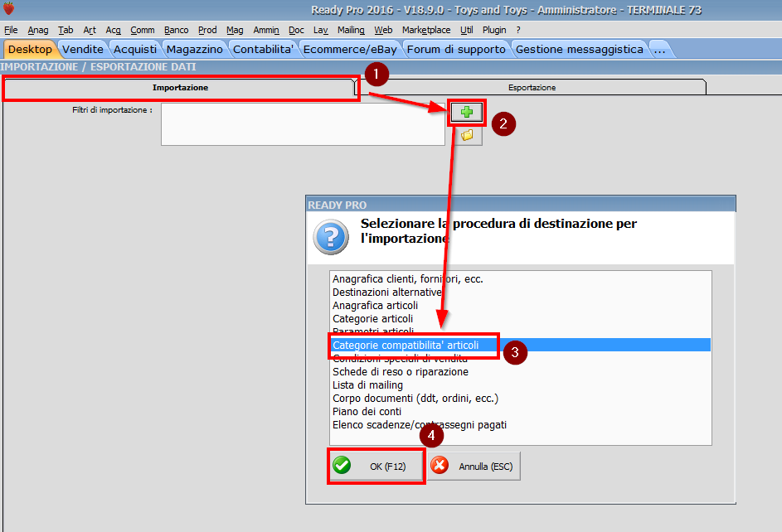Click the '...' more tabs tab
782x532 pixels.
660,50
